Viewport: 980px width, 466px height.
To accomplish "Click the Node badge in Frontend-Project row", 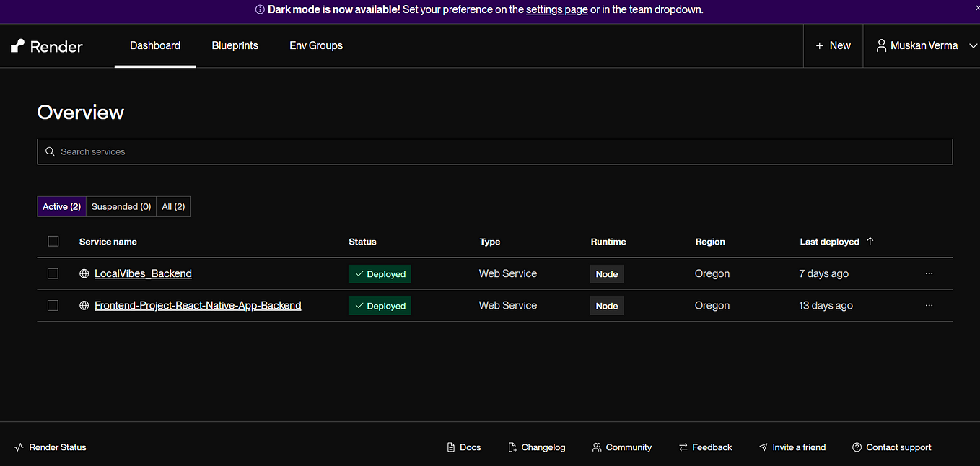I will coord(607,306).
